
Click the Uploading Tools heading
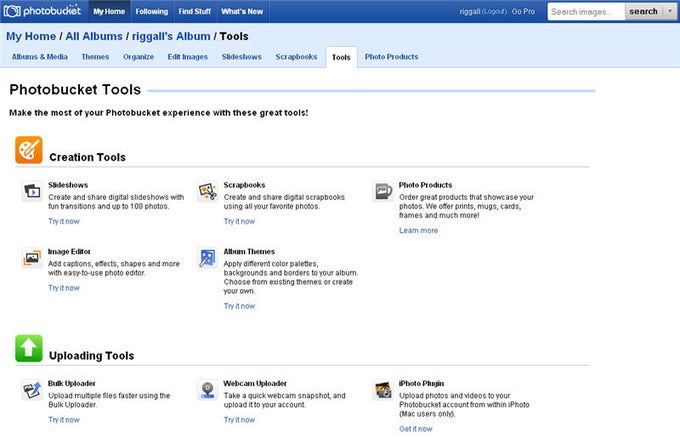(92, 356)
